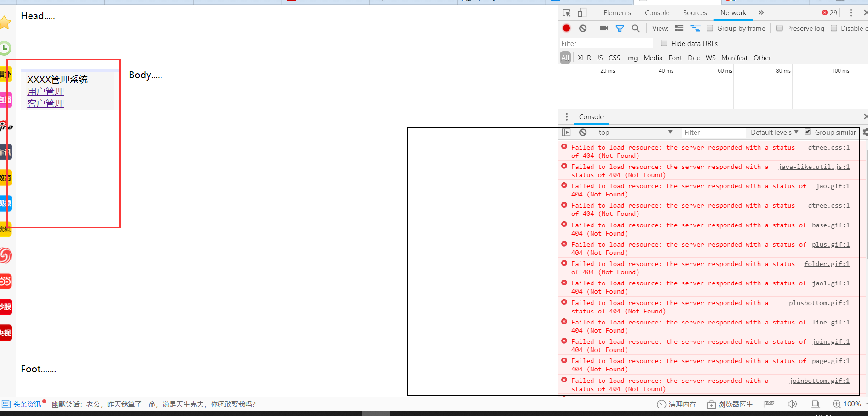
Task: Filter requests by Doc type
Action: (x=694, y=58)
